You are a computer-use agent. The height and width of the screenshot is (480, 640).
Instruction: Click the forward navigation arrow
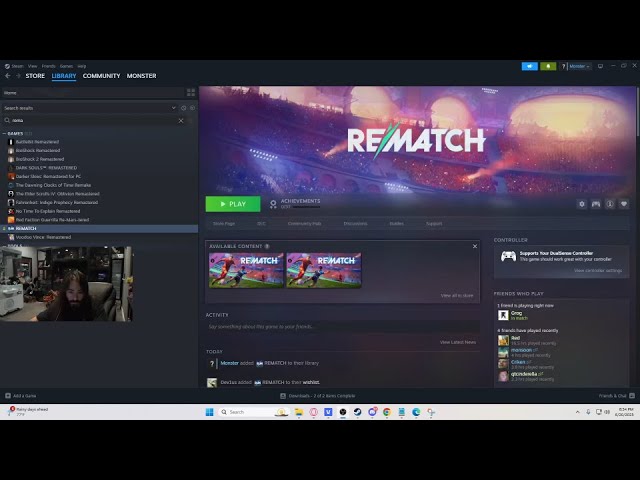18,76
